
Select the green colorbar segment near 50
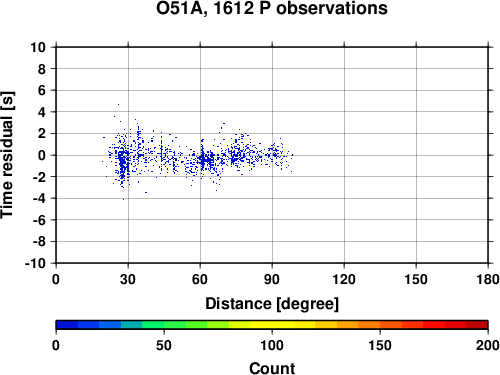[x=175, y=325]
